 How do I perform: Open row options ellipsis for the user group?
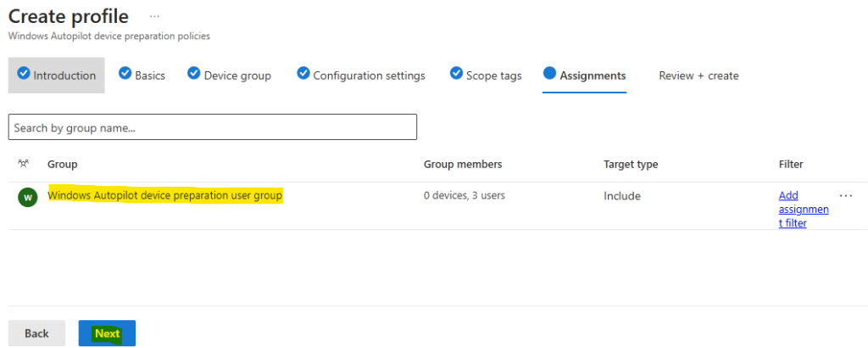[846, 195]
